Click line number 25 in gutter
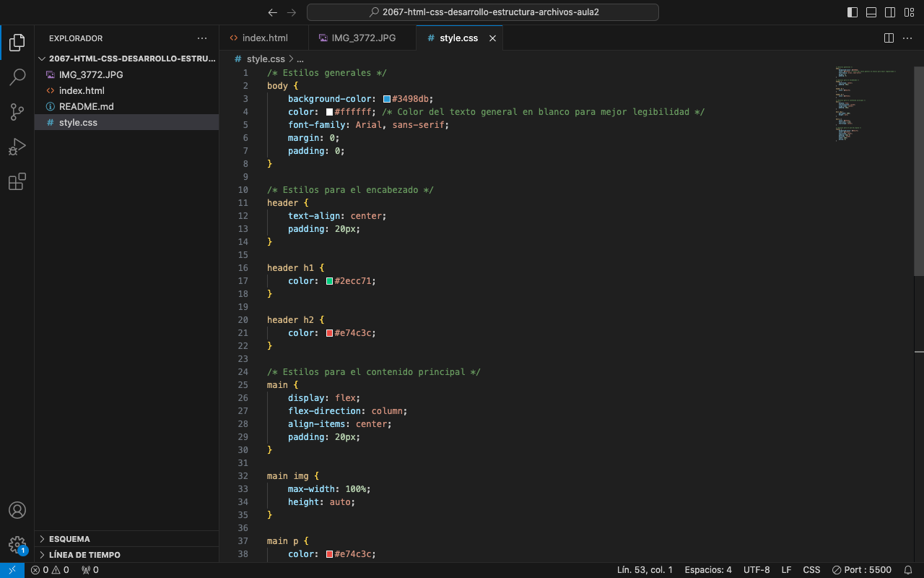Screen dimensions: 924x578 click(x=243, y=385)
